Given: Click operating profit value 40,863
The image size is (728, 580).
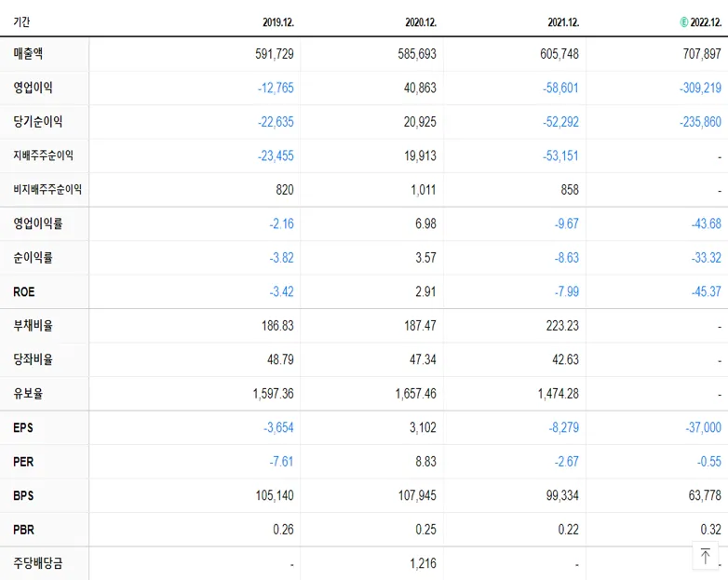Looking at the screenshot, I should coord(420,88).
